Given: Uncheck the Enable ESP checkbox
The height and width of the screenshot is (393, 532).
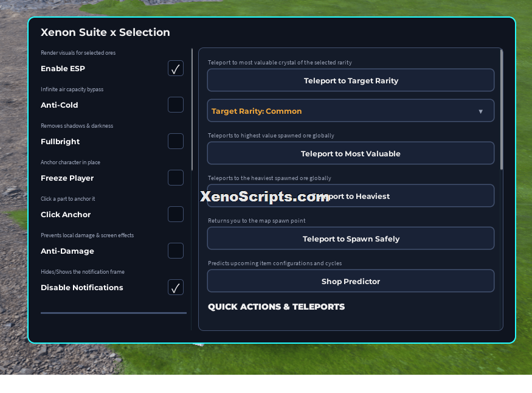Looking at the screenshot, I should click(x=176, y=68).
